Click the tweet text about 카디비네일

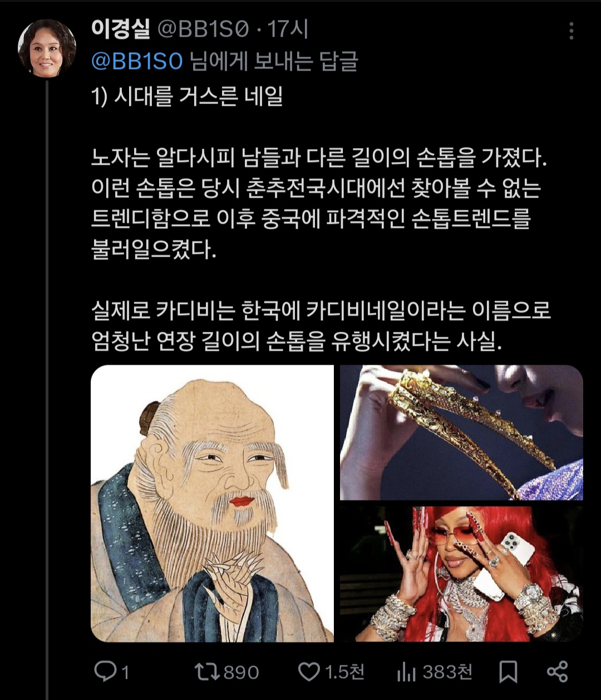321,327
